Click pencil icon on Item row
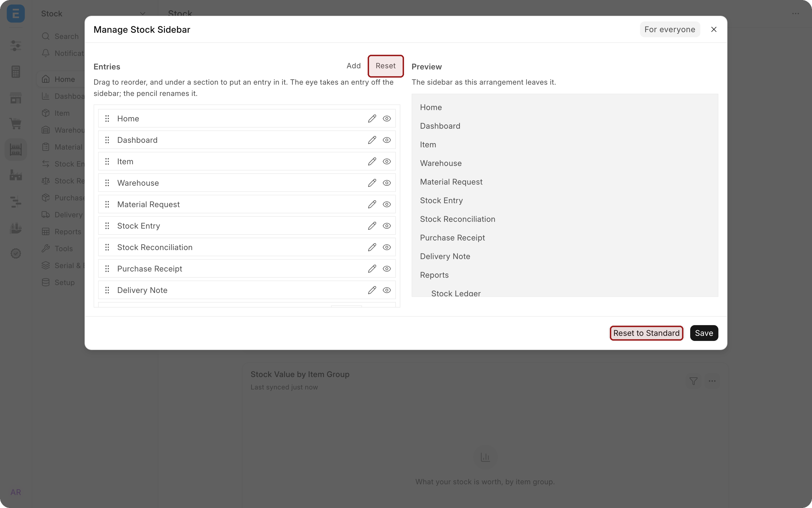 click(x=372, y=162)
